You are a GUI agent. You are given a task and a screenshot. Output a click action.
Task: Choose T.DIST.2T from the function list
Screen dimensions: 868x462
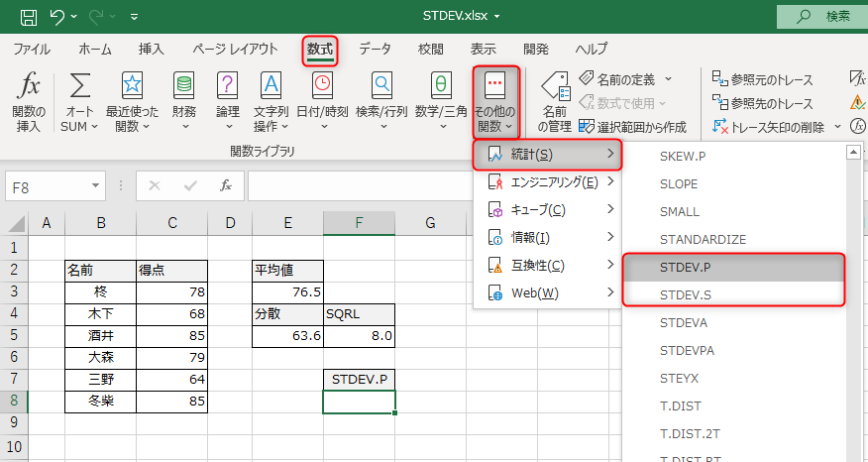tap(734, 434)
